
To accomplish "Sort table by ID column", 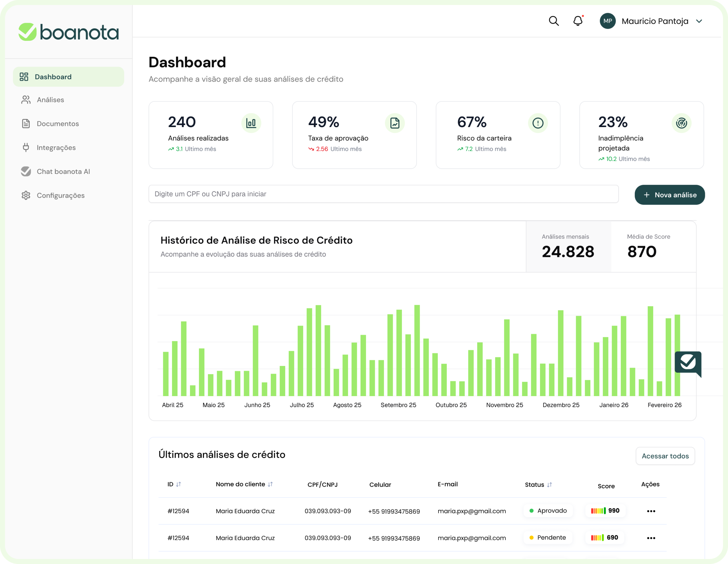I will click(178, 484).
